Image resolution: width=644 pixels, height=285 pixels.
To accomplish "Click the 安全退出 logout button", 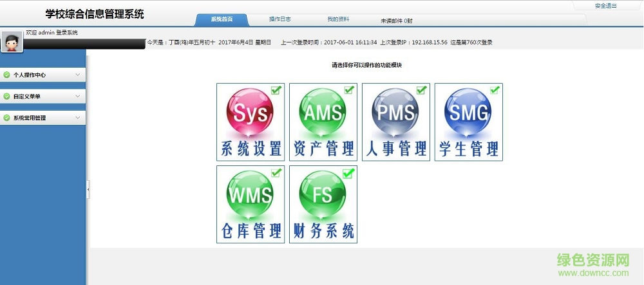I will pyautogui.click(x=606, y=6).
